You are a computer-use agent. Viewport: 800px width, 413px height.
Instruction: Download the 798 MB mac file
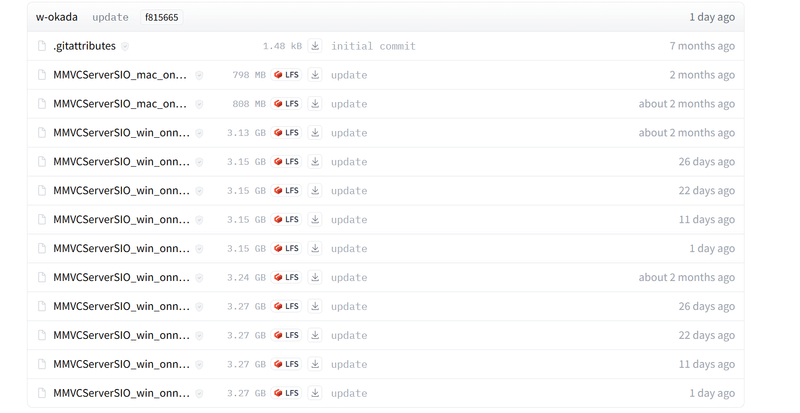(315, 75)
